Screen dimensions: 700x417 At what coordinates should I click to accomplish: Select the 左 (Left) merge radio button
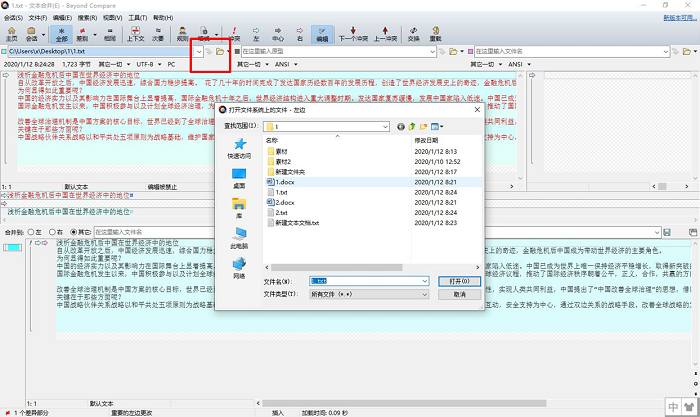click(34, 232)
